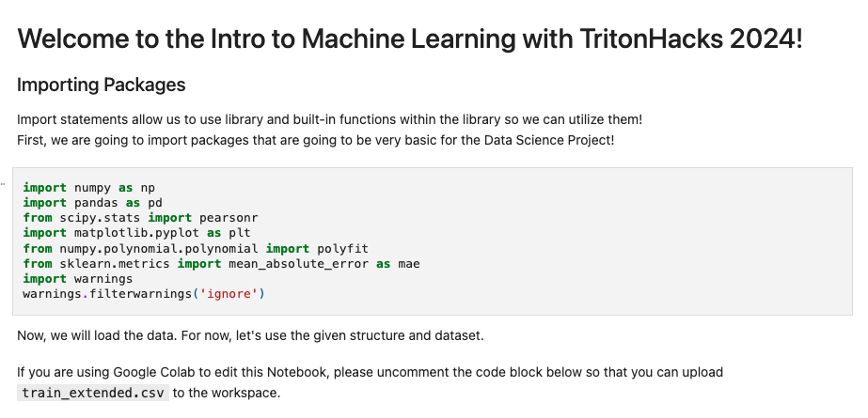This screenshot has height=418, width=868.
Task: Click the "warnings.filterwarnings" call in code
Action: coord(107,294)
